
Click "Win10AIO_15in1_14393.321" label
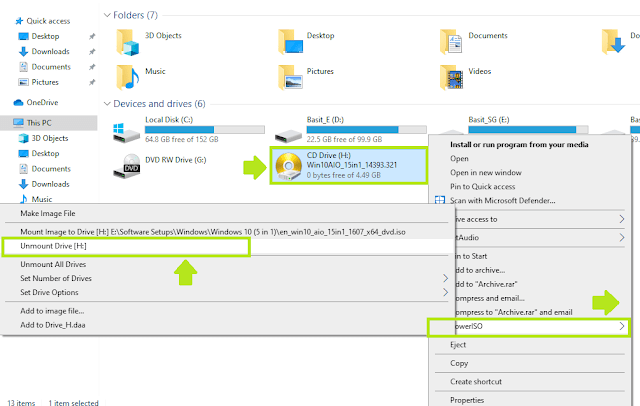(352, 165)
